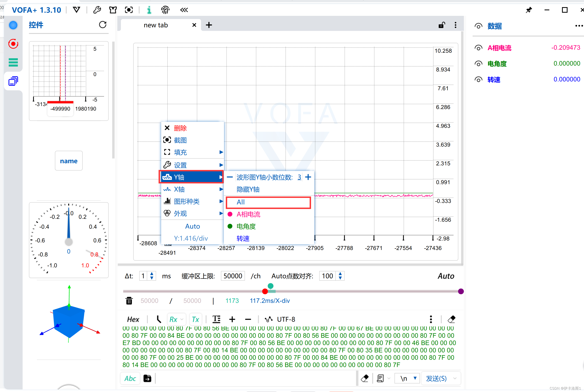Toggle visibility eye for A相电流
This screenshot has height=392, width=584.
point(478,48)
